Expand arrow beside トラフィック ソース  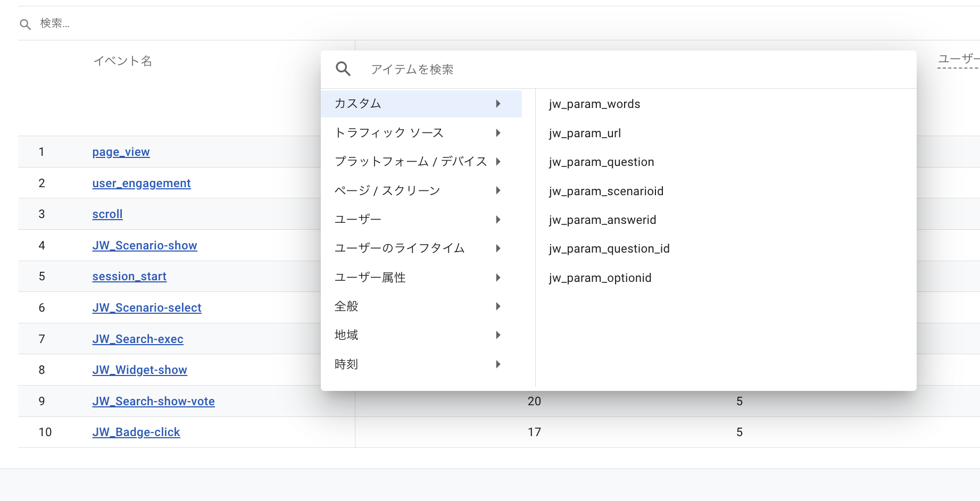click(498, 133)
